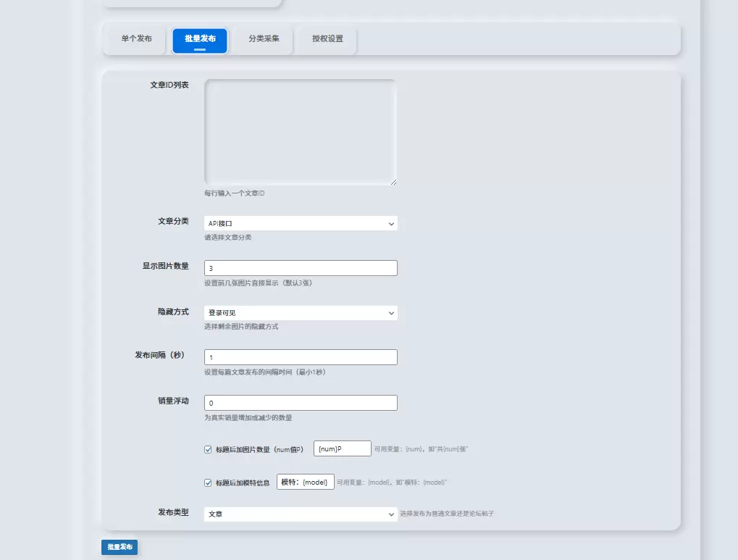The height and width of the screenshot is (560, 738).
Task: Click the 销量浮动 input field
Action: click(301, 403)
